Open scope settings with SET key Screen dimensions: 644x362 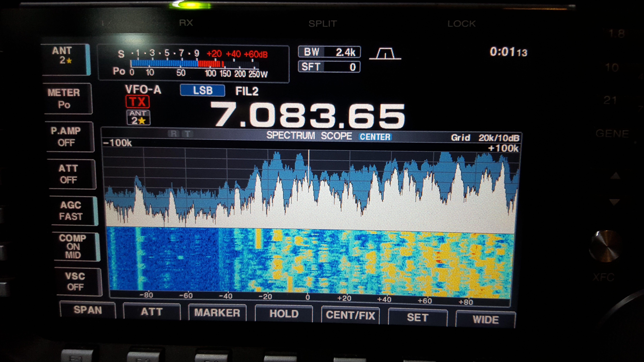coord(418,318)
